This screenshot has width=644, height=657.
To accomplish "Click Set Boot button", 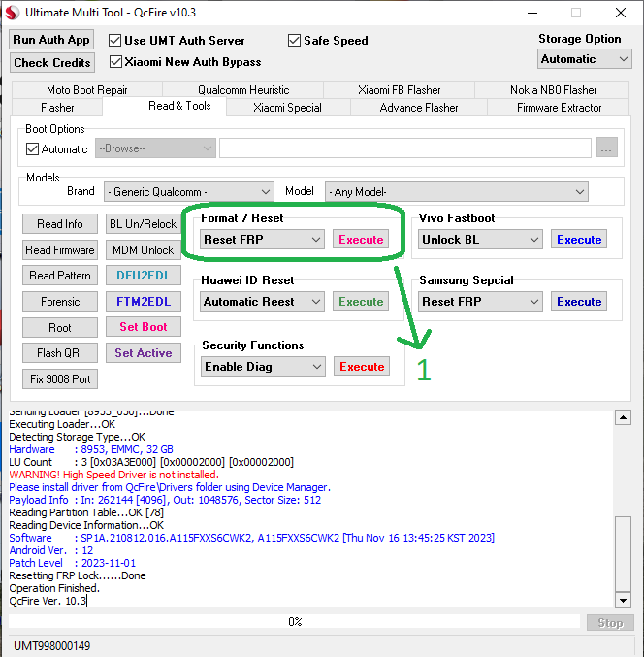I will pos(144,327).
